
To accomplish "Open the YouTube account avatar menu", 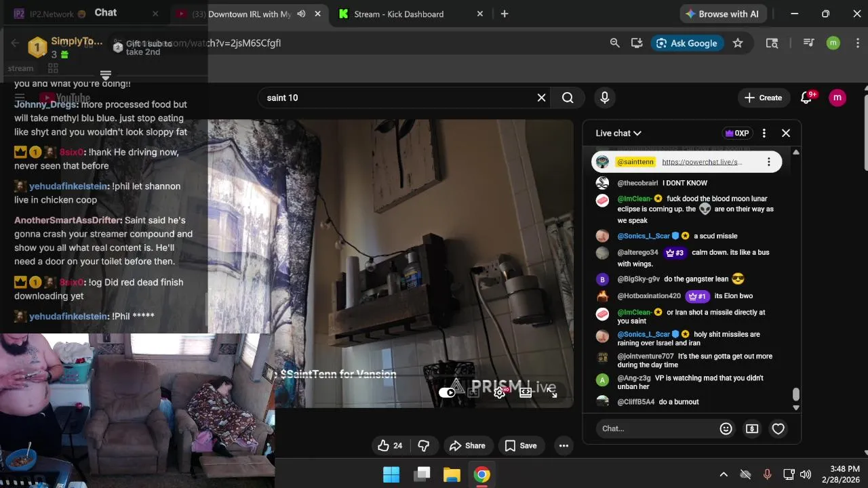I will (x=837, y=98).
